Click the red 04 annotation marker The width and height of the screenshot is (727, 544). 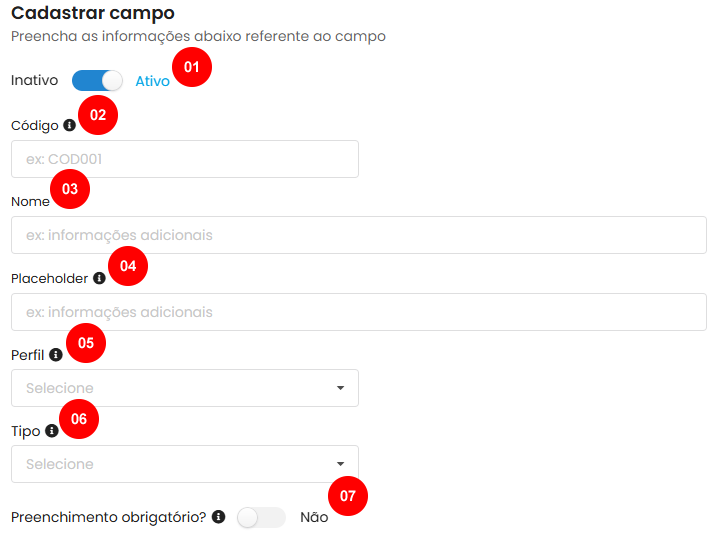128,266
